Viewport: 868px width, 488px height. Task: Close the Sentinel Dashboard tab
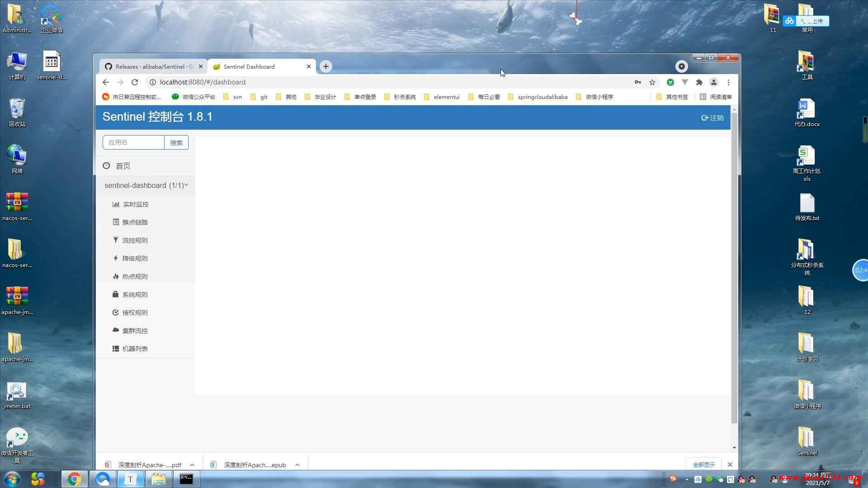309,66
